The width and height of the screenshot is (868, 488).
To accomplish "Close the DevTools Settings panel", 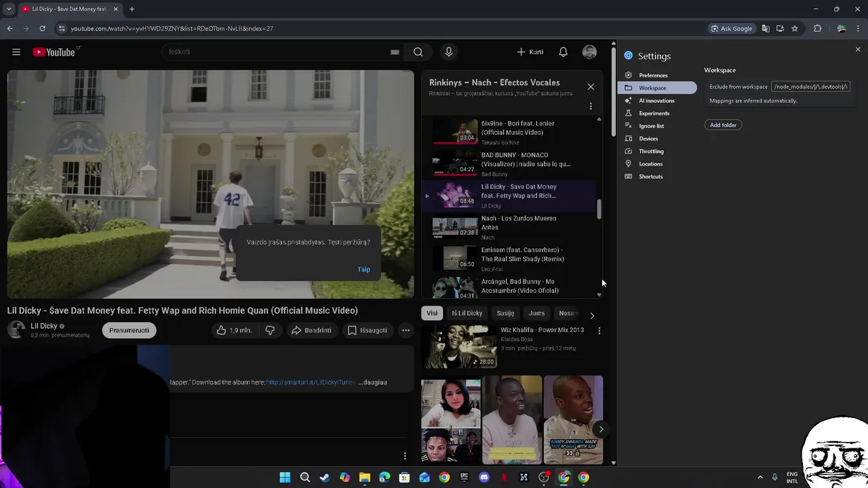I will click(x=858, y=49).
